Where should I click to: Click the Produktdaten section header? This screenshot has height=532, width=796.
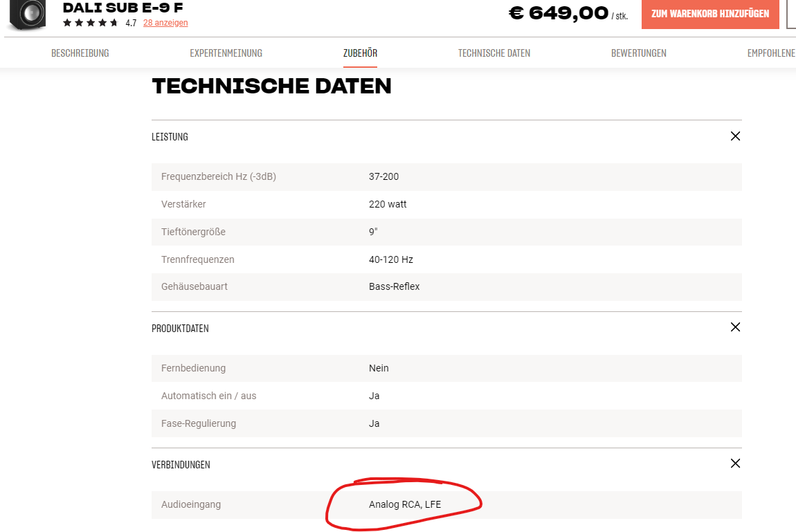tap(180, 329)
